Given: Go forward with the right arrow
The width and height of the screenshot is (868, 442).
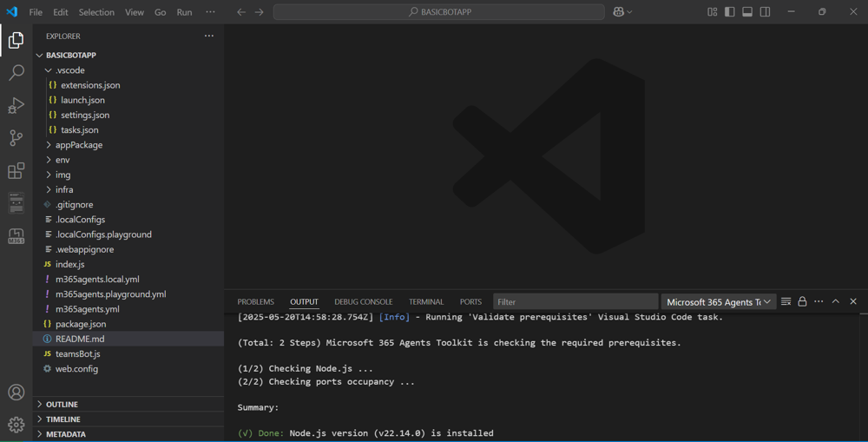Looking at the screenshot, I should (259, 11).
